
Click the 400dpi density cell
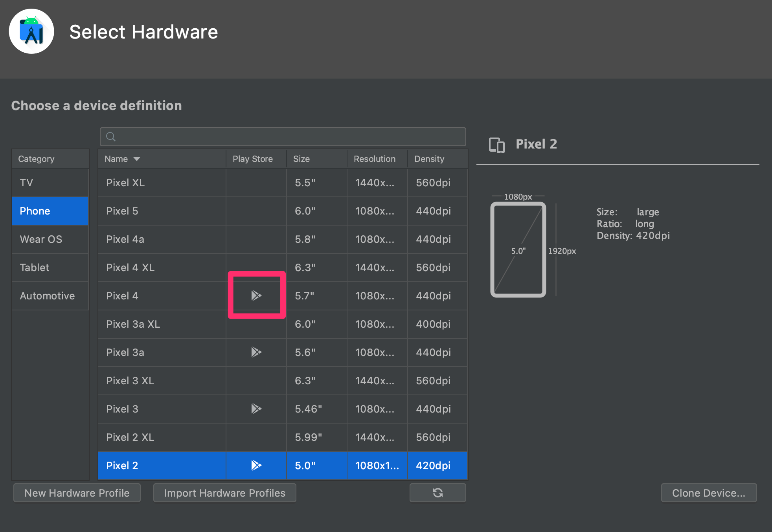point(437,324)
